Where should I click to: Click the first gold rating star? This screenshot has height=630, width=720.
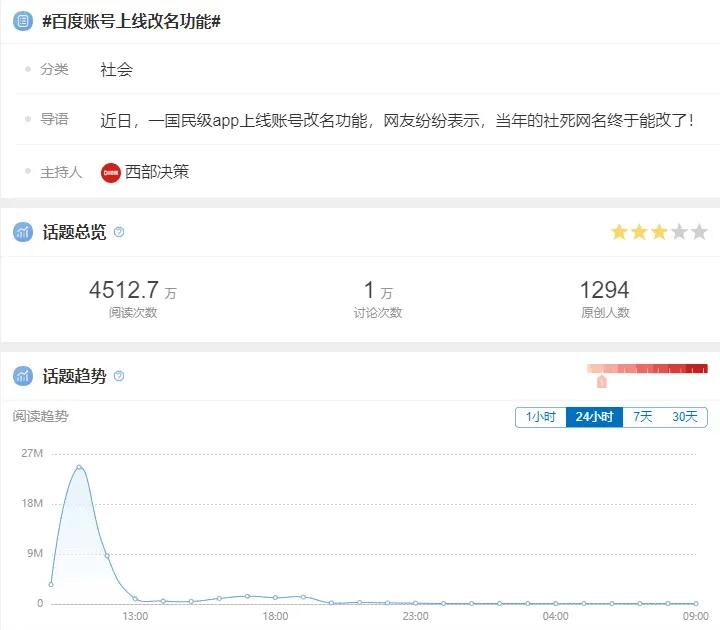(x=619, y=232)
